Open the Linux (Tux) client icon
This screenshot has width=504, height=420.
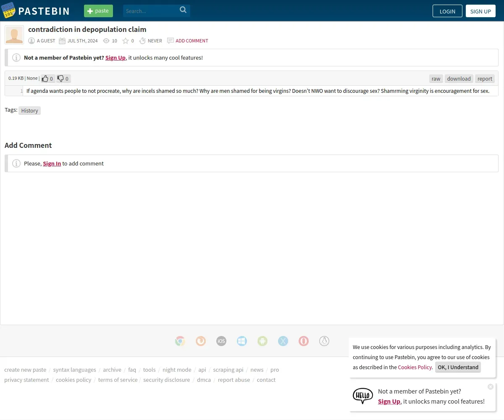324,341
